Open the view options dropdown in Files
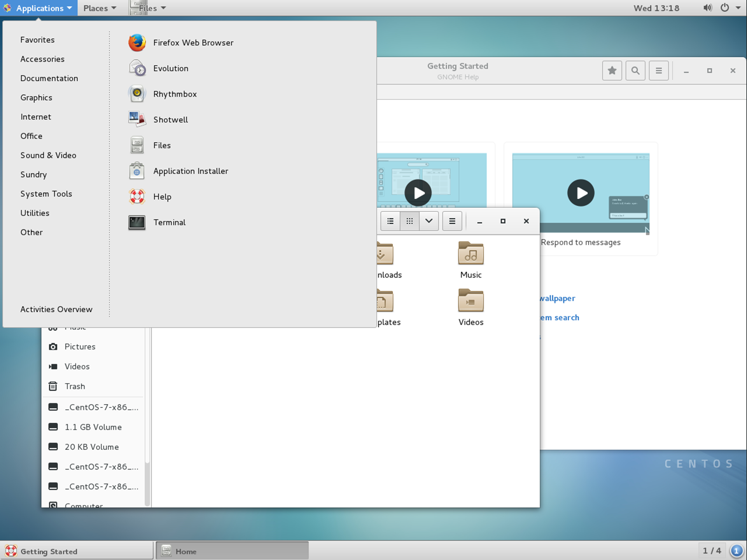Screen dimensions: 747x560 point(429,221)
